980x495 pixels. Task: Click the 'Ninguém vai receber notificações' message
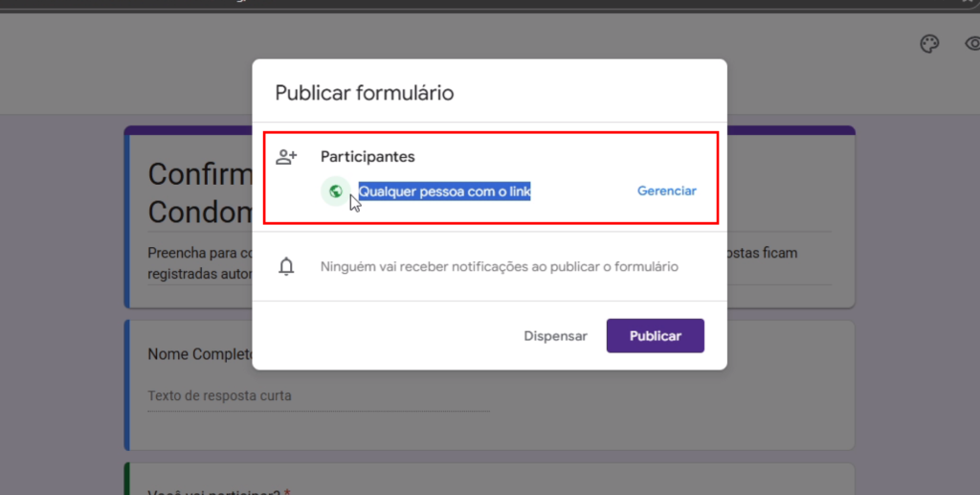click(499, 266)
